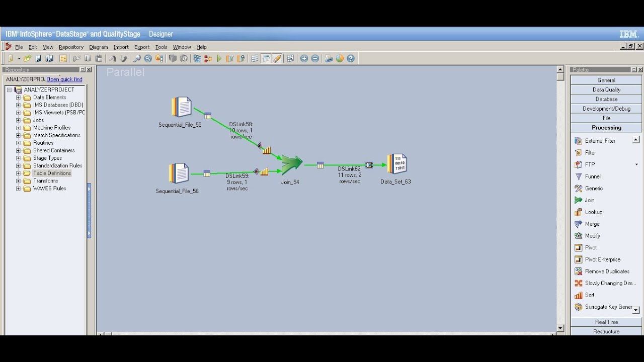The height and width of the screenshot is (362, 644).
Task: Click the Advanced Find blue magnifier icon
Action: click(148, 59)
